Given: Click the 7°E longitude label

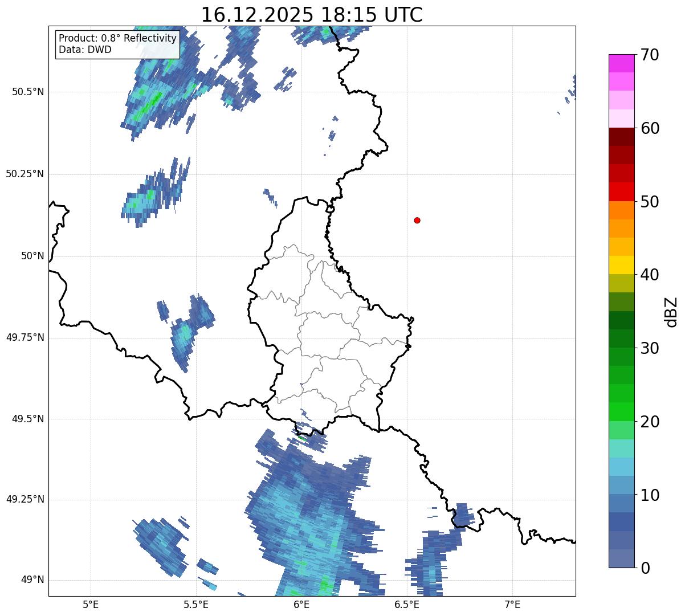Looking at the screenshot, I should pos(512,604).
